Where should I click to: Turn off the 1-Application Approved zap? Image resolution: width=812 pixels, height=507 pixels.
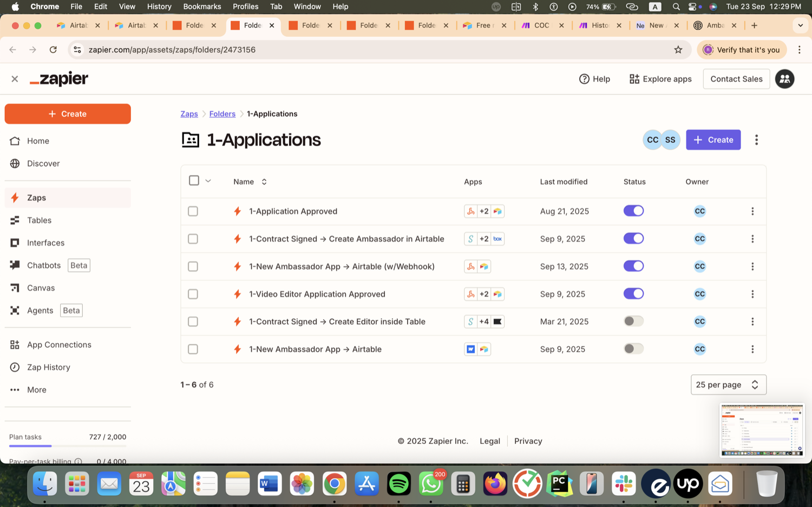coord(633,211)
